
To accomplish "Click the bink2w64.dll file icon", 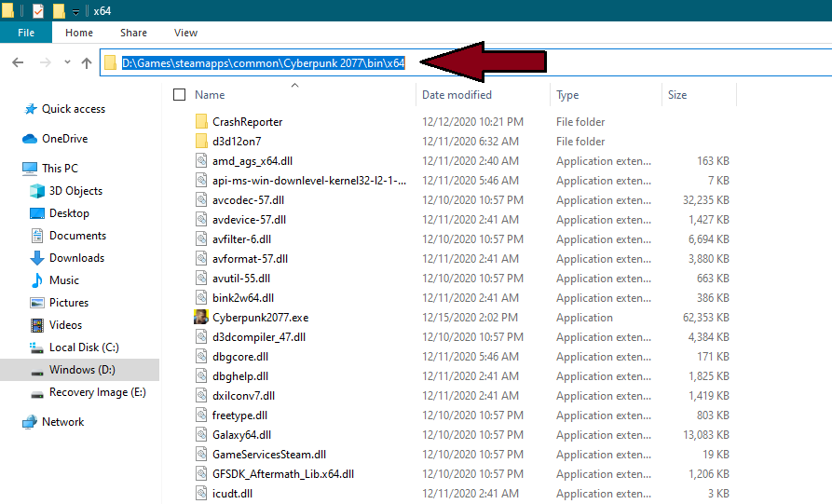I will pyautogui.click(x=201, y=297).
